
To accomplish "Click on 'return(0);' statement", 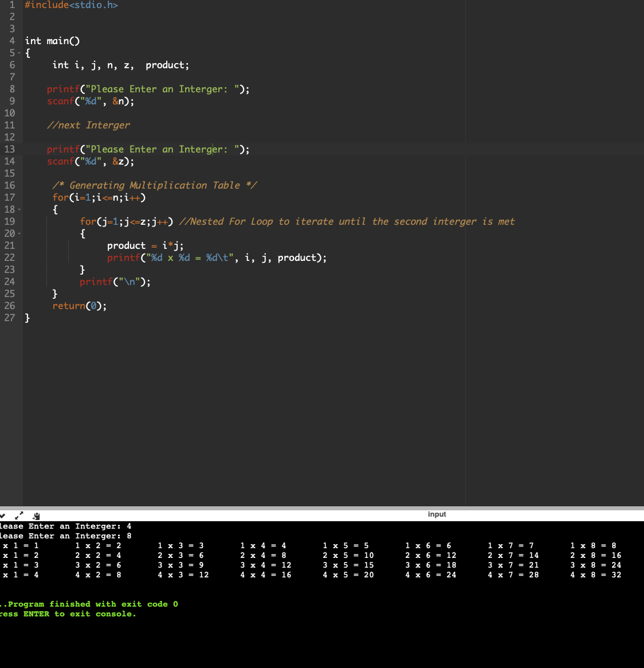I will click(80, 306).
